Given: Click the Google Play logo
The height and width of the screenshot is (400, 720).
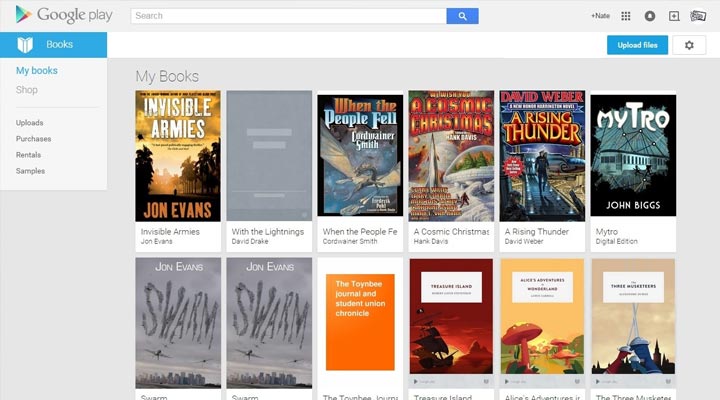Looking at the screenshot, I should 63,15.
